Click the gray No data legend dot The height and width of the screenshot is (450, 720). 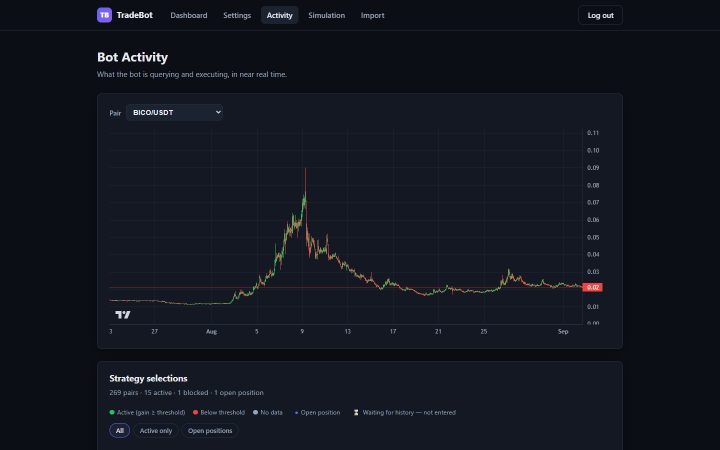point(255,412)
